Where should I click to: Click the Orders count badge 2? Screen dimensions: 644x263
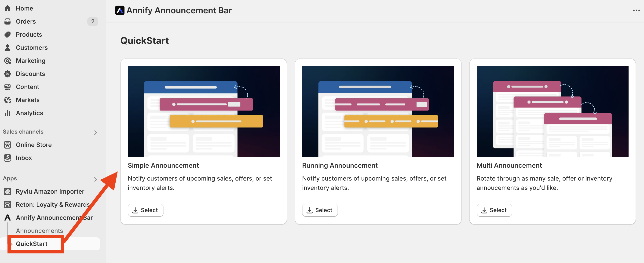[93, 21]
